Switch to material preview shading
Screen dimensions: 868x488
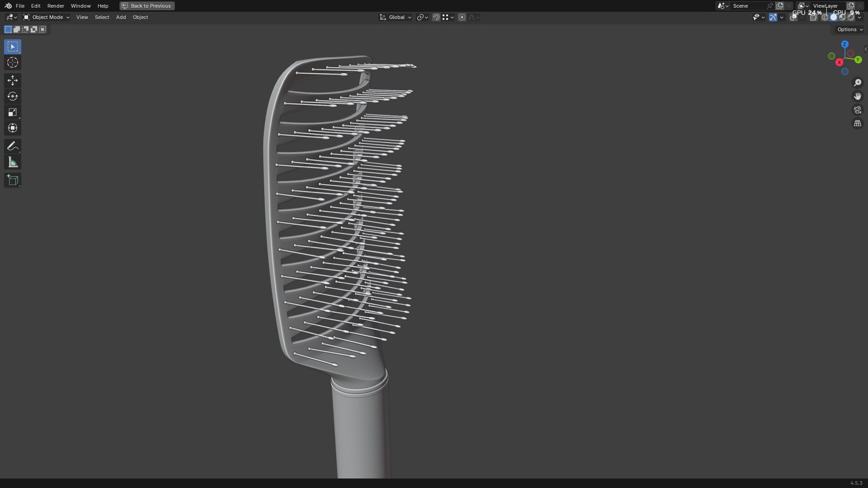842,17
